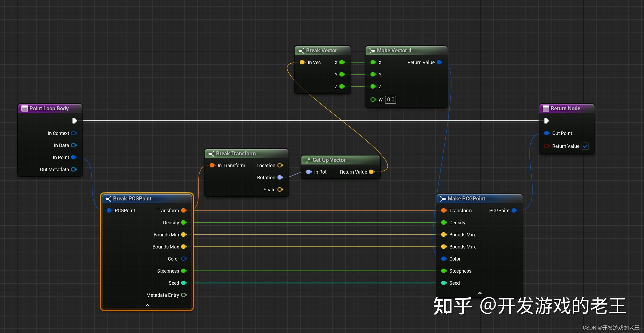This screenshot has width=644, height=333.
Task: Toggle the Return Value checkbox on Return Node
Action: pos(586,146)
